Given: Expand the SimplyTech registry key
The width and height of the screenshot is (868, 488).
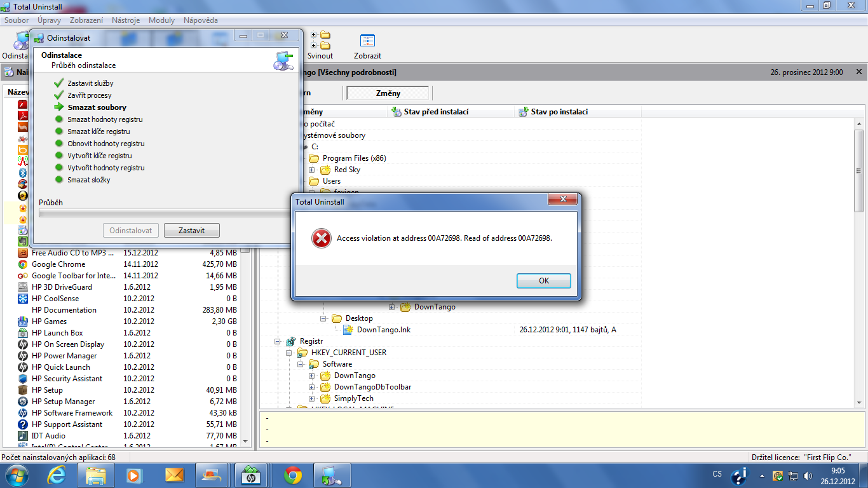Looking at the screenshot, I should (x=312, y=398).
